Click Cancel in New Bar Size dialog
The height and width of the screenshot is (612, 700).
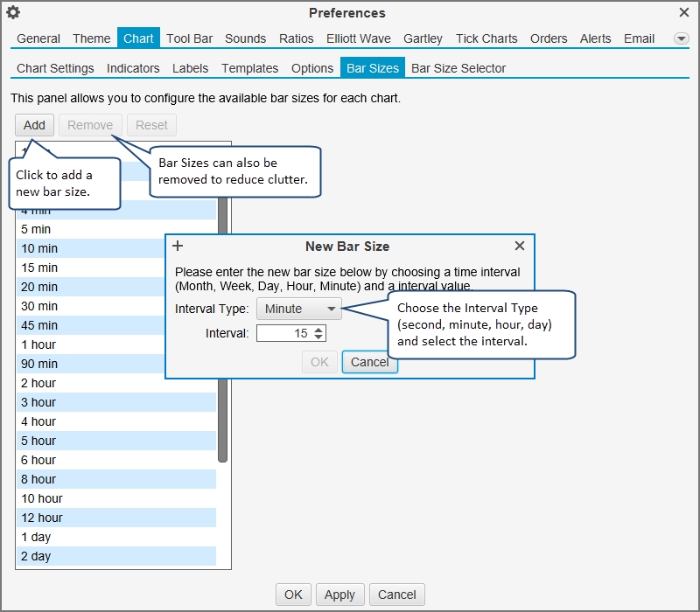369,362
